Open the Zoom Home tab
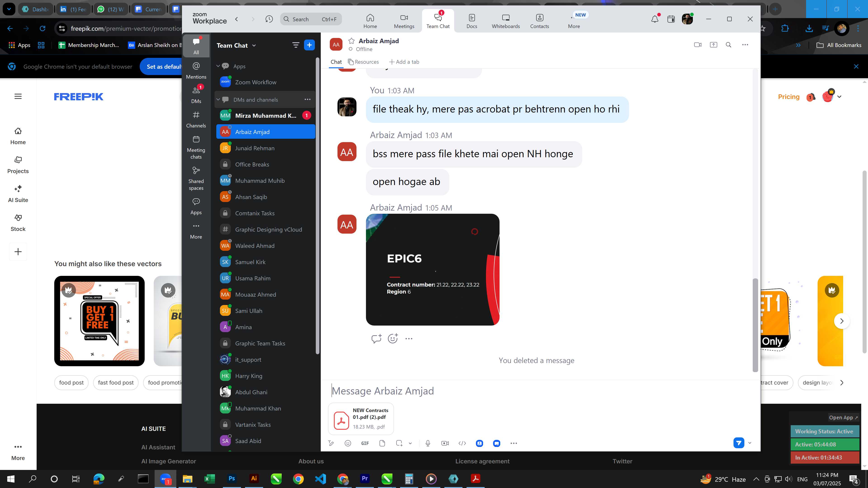Image resolution: width=868 pixels, height=488 pixels. coord(370,21)
